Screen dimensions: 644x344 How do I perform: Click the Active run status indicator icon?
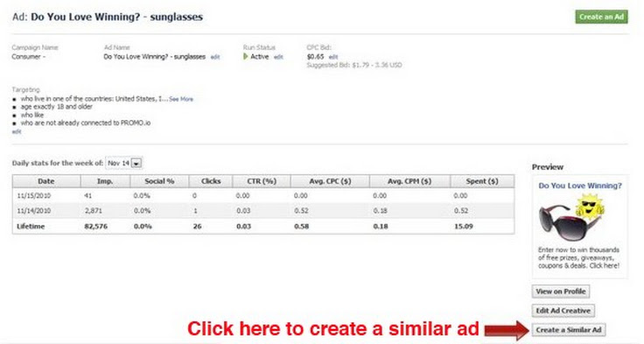(246, 57)
